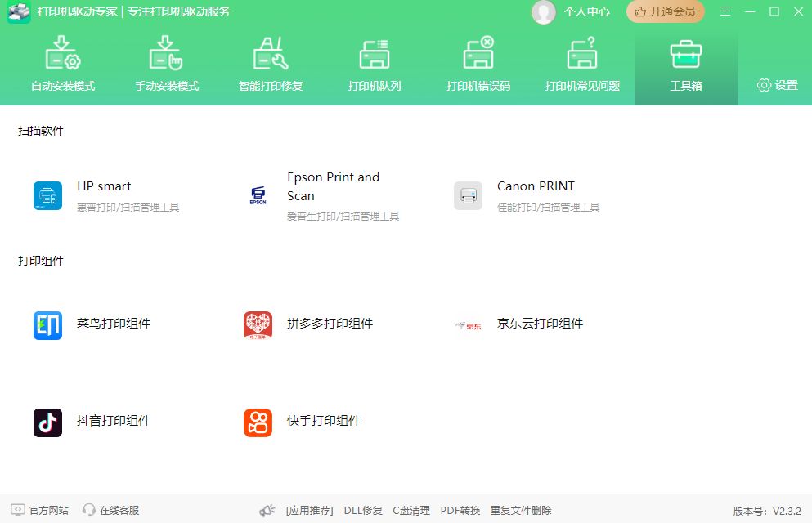Screen dimensions: 812x523
Task: Switch to 自动安装模式 tab
Action: pos(63,65)
